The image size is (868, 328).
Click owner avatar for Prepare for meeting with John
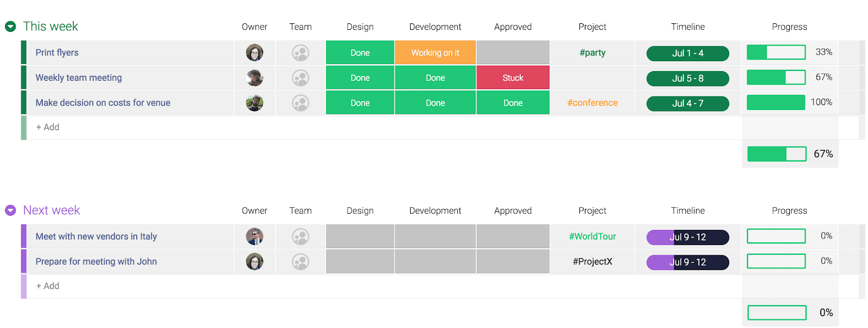[x=254, y=261]
